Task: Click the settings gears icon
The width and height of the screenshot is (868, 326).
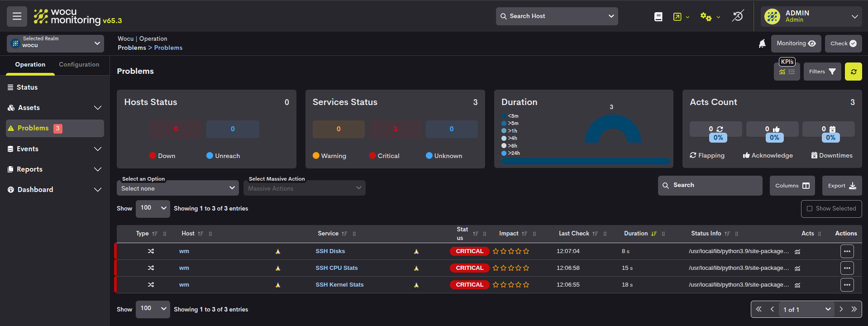Action: 706,17
